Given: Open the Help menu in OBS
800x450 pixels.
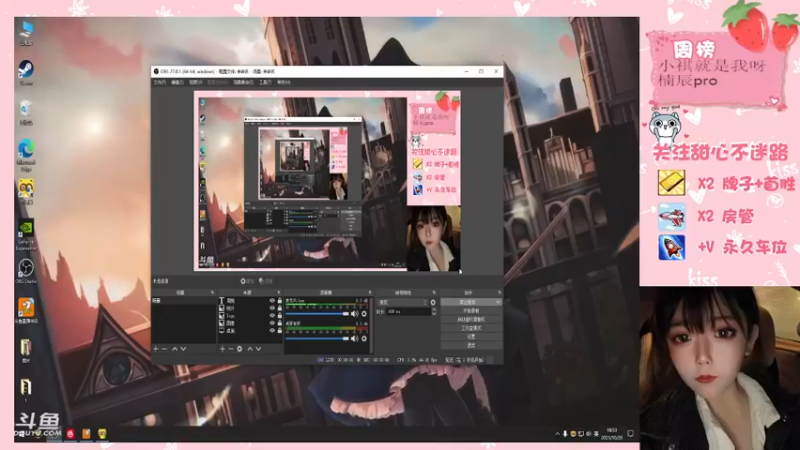Looking at the screenshot, I should point(284,82).
